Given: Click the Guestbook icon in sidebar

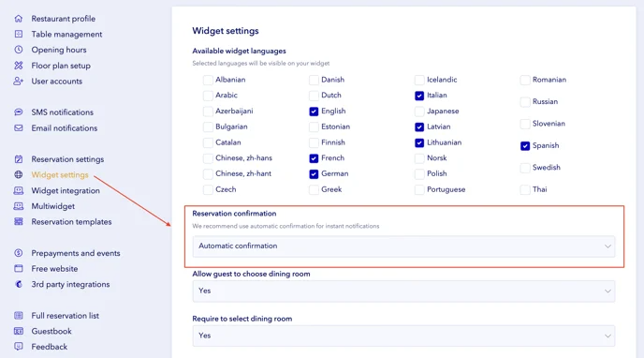Looking at the screenshot, I should click(x=19, y=331).
